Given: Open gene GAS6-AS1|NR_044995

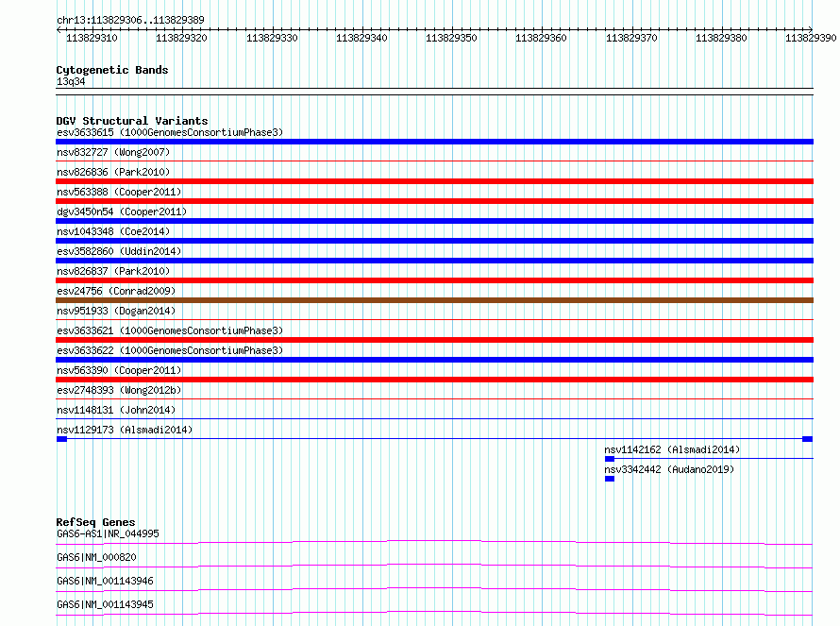Looking at the screenshot, I should pos(108,533).
